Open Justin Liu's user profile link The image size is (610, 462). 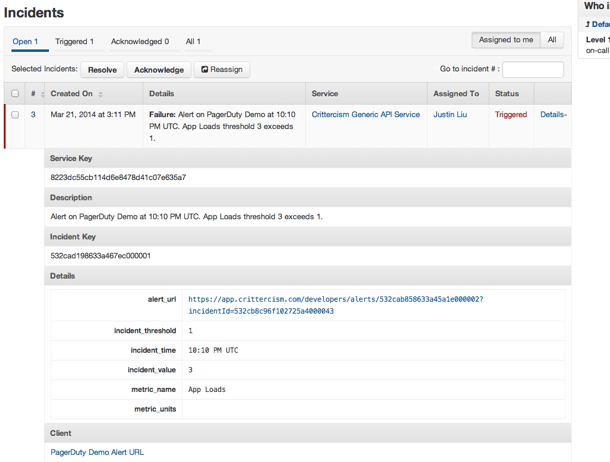coord(449,115)
